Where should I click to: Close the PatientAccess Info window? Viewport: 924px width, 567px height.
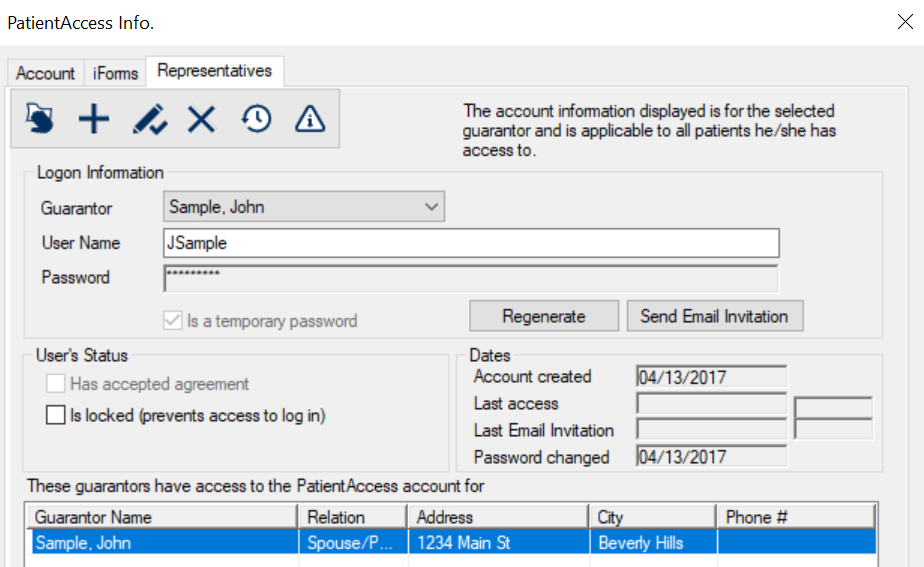905,22
